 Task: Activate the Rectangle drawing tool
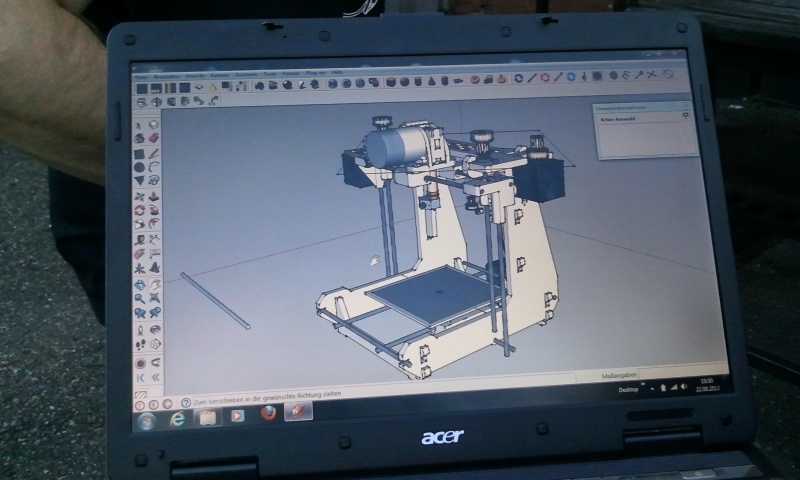pyautogui.click(x=139, y=154)
